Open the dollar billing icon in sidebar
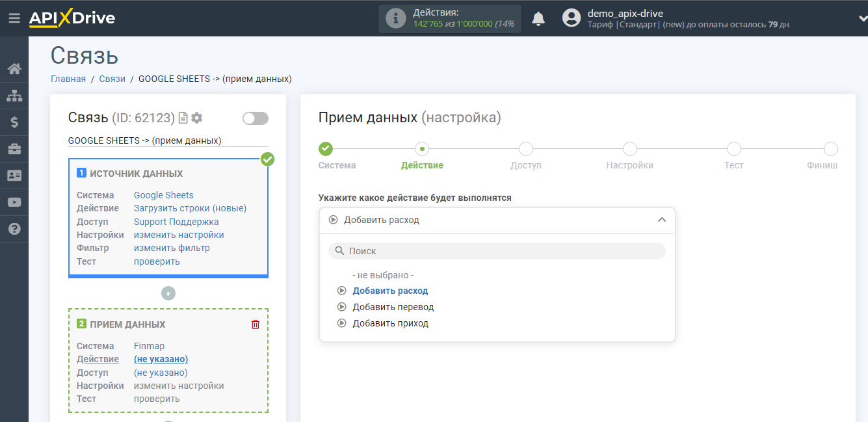 (14, 122)
